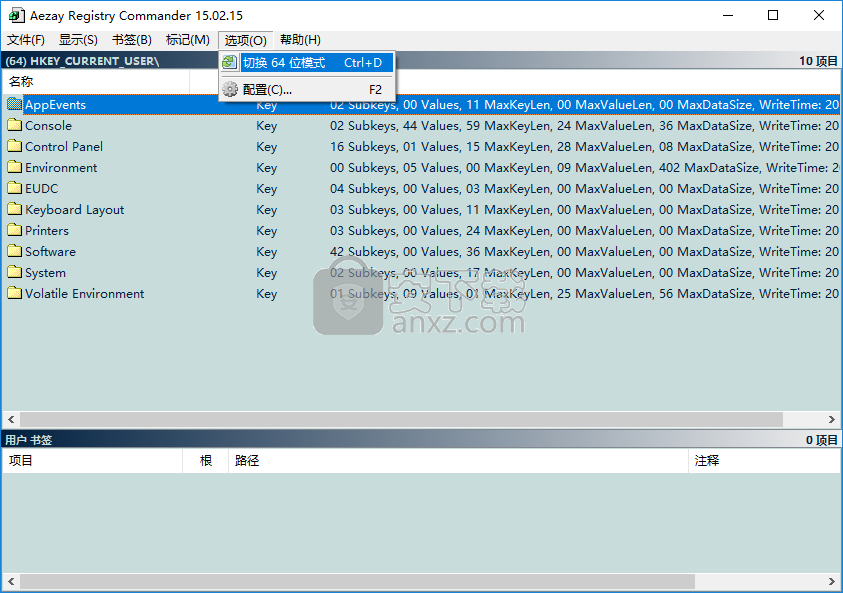The height and width of the screenshot is (593, 843).
Task: Click the Aezay Registry Commander title icon
Action: (16, 15)
